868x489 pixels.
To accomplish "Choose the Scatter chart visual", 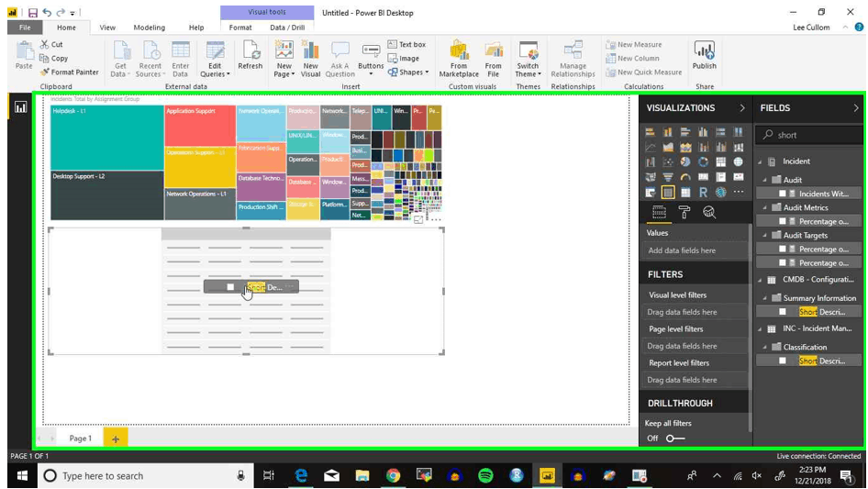I will (x=668, y=161).
